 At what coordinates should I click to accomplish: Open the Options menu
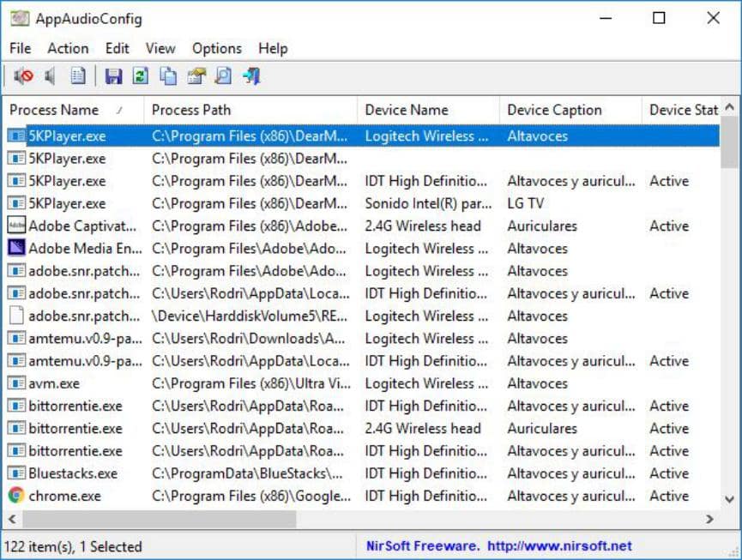point(216,49)
